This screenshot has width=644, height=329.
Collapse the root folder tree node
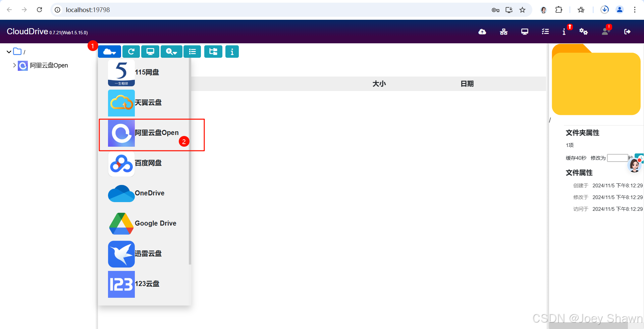(x=9, y=52)
